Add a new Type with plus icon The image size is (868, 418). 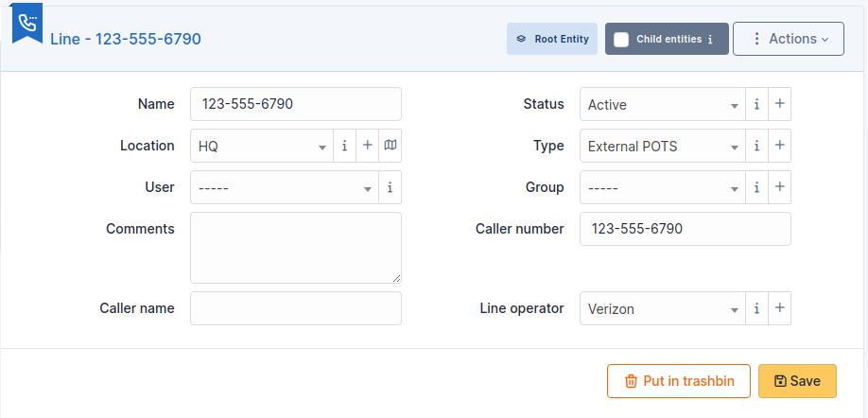[779, 146]
